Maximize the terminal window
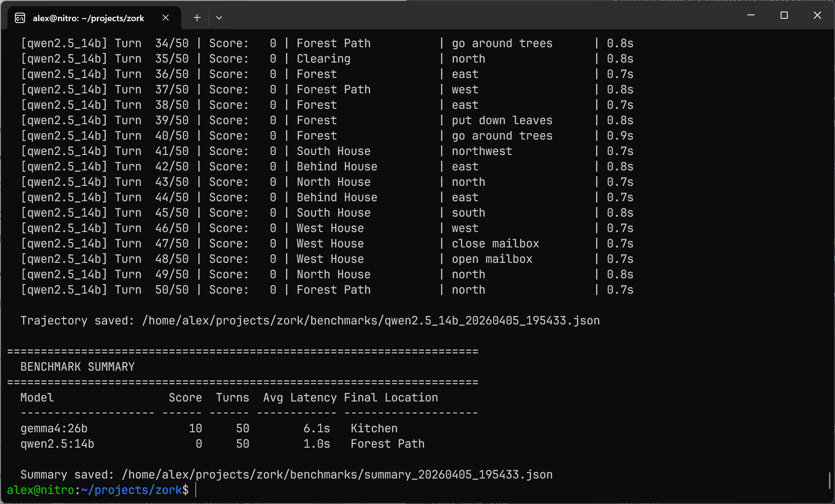Screen dimensions: 835x504 (x=784, y=15)
